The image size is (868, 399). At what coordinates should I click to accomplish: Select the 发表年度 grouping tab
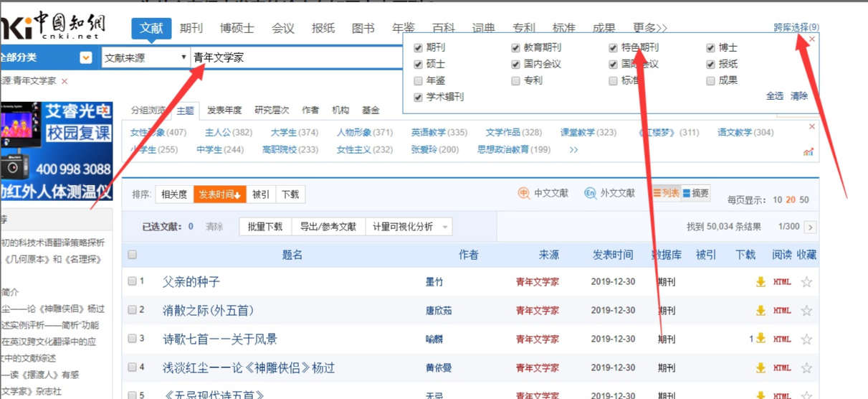click(x=224, y=111)
